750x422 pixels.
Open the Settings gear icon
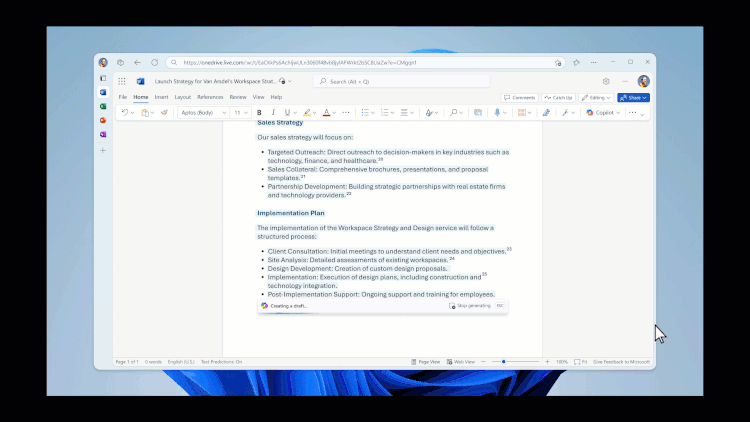[x=606, y=81]
